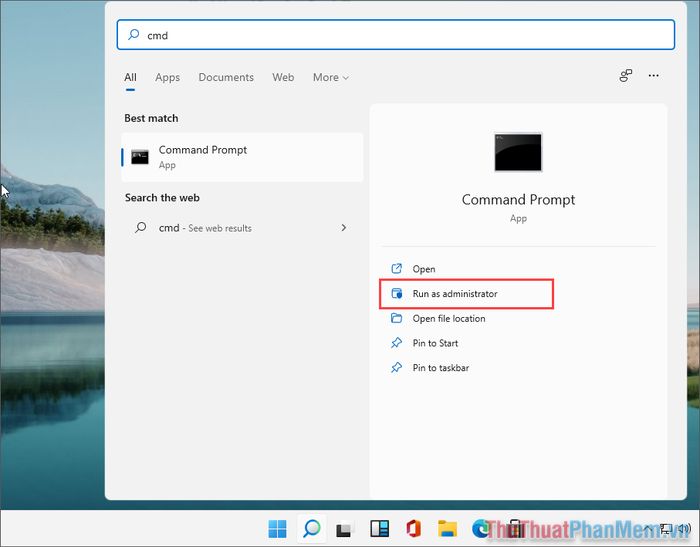
Task: Open the three-dot options menu
Action: tap(654, 75)
